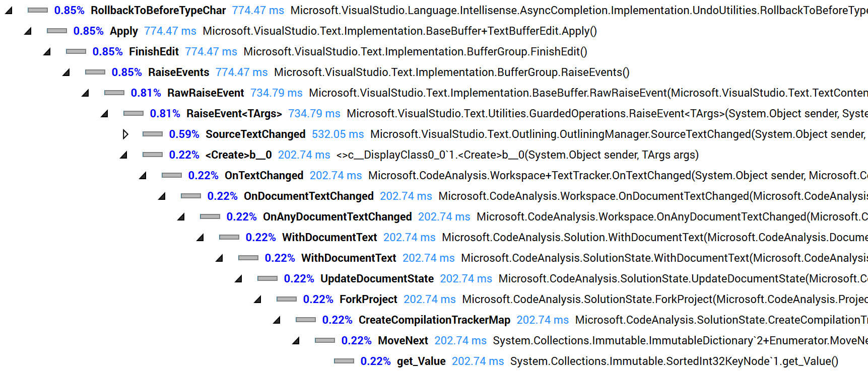Viewport: 868px width, 371px height.
Task: Expand the SourceTextChanged tree node
Action: [125, 134]
